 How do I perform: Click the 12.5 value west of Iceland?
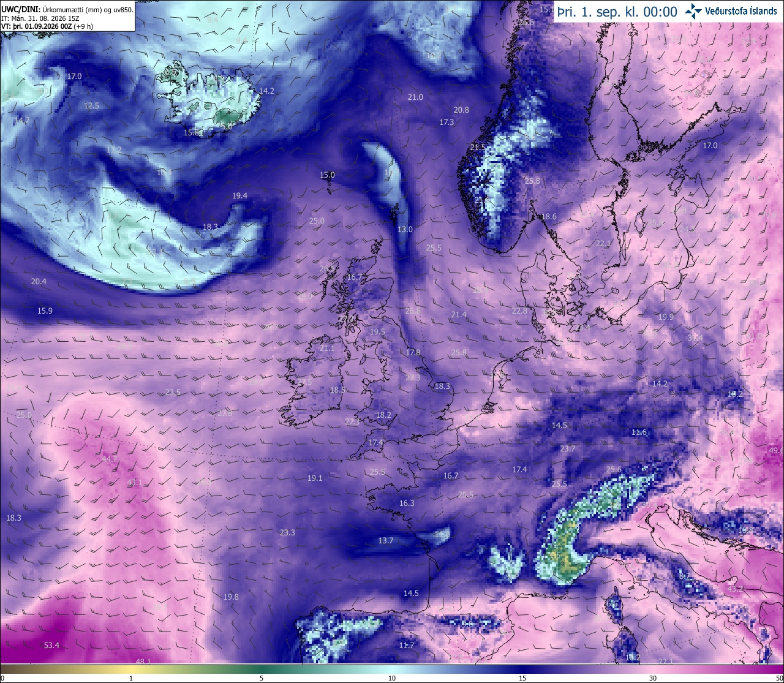(91, 105)
